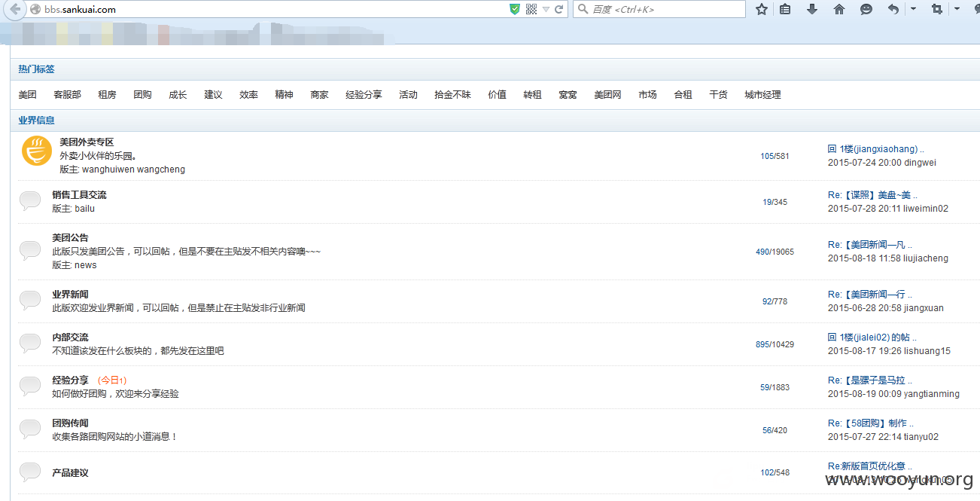Click the crop screenshot tool icon

(937, 10)
